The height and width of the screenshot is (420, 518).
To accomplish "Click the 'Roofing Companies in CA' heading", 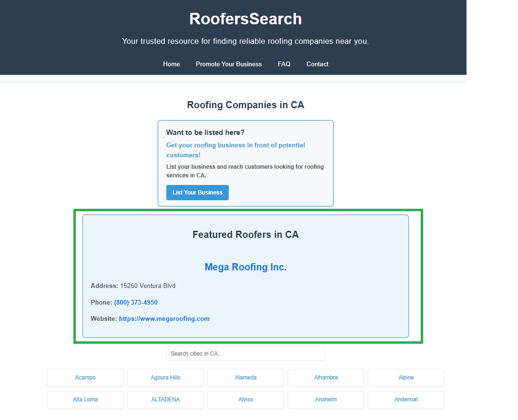I will (x=245, y=105).
